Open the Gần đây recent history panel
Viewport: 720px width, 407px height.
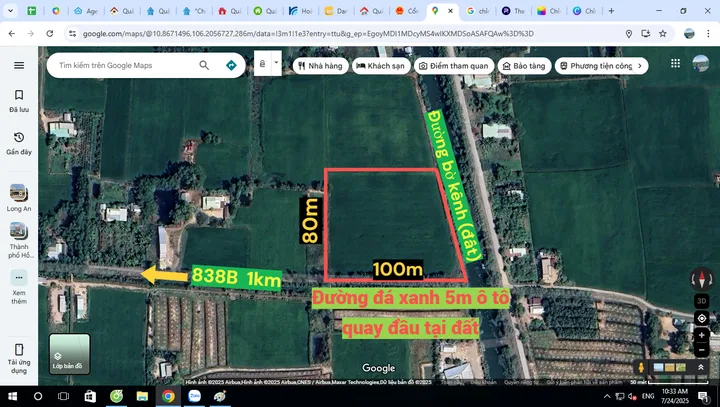pyautogui.click(x=19, y=143)
